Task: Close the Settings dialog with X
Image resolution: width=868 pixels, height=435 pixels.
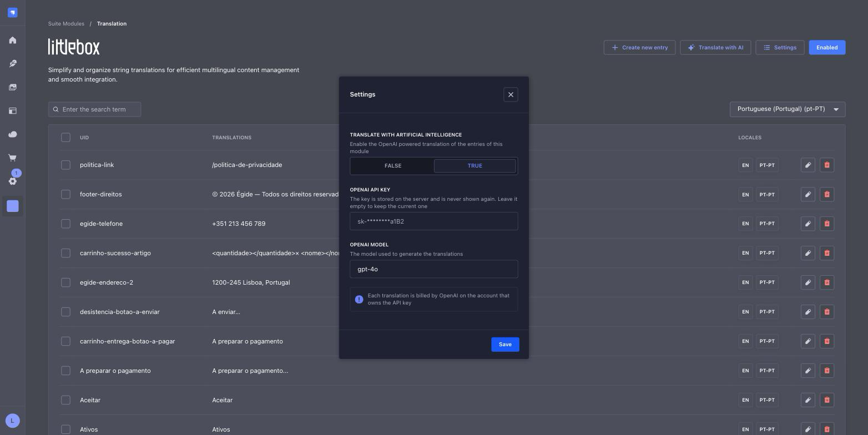Action: [511, 95]
